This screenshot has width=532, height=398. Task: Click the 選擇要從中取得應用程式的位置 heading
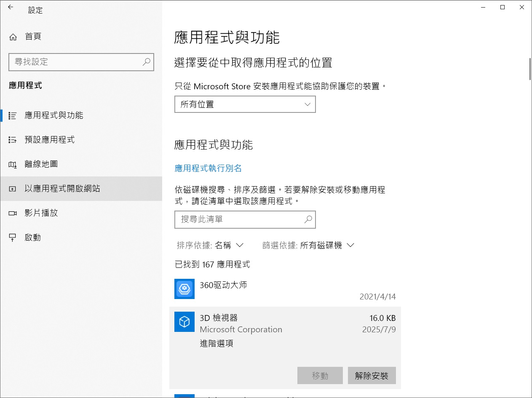253,63
